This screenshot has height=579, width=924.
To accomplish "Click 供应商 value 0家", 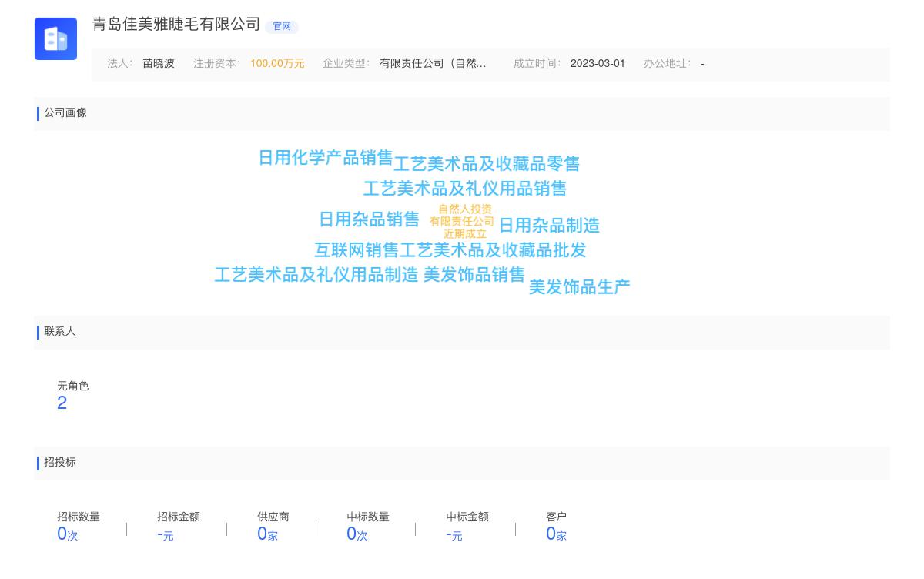I will point(267,534).
